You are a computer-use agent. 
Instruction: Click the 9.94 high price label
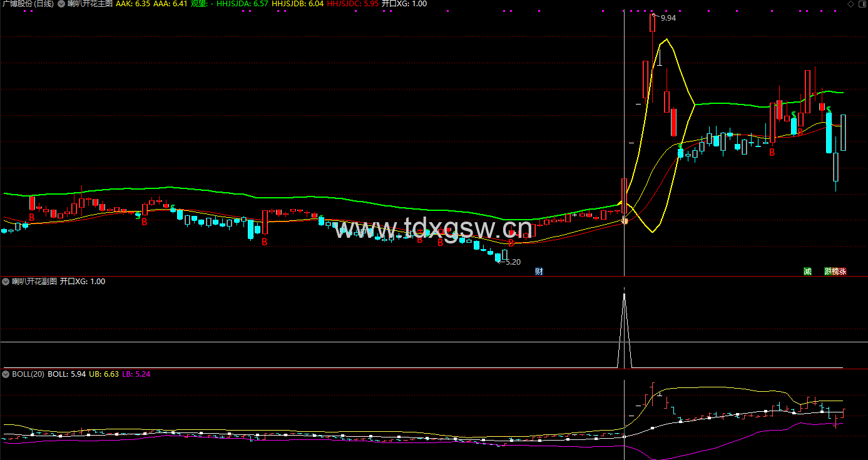coord(668,18)
